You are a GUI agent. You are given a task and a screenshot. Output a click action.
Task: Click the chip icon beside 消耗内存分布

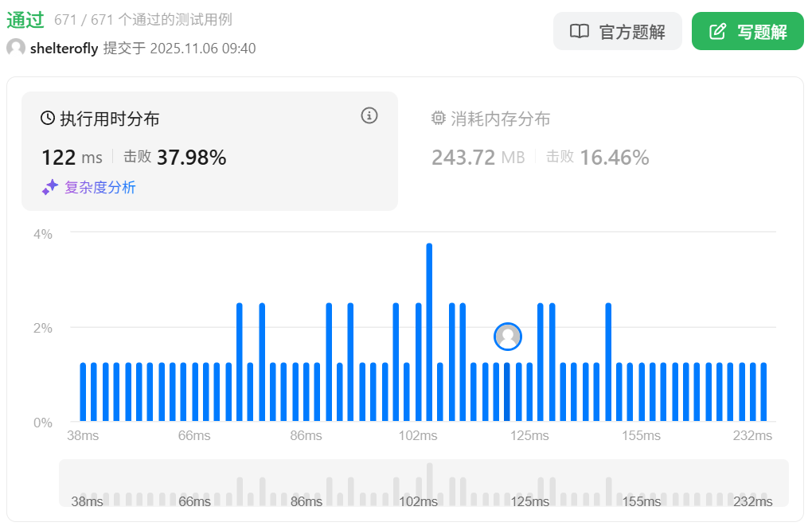click(438, 119)
